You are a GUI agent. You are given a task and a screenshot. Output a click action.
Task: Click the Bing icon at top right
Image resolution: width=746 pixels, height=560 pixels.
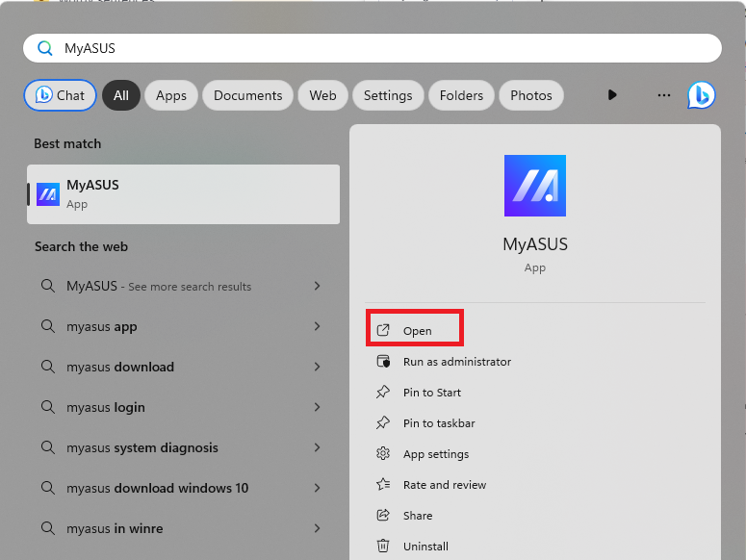(x=701, y=95)
